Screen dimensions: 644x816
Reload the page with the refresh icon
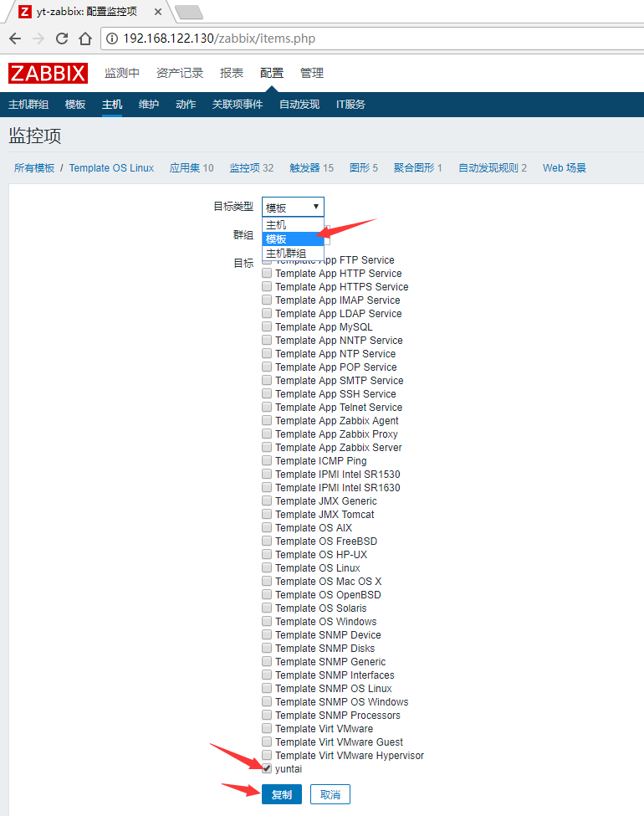62,38
